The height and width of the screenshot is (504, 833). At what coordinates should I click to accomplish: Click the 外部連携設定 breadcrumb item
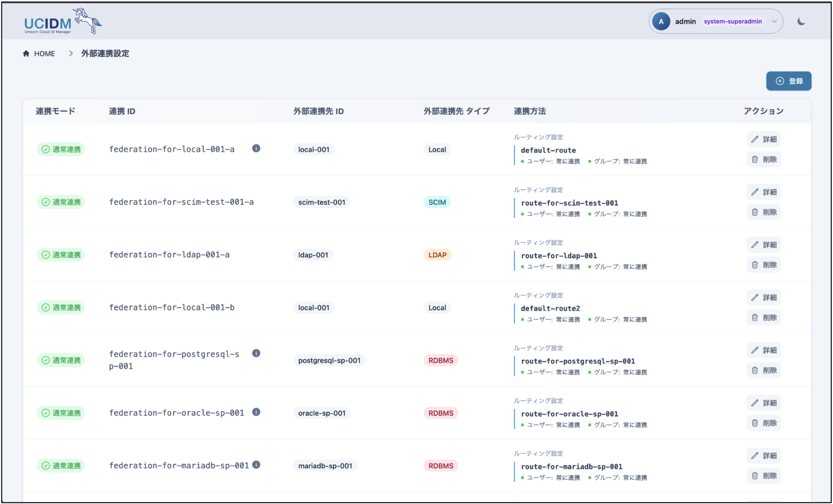[105, 54]
